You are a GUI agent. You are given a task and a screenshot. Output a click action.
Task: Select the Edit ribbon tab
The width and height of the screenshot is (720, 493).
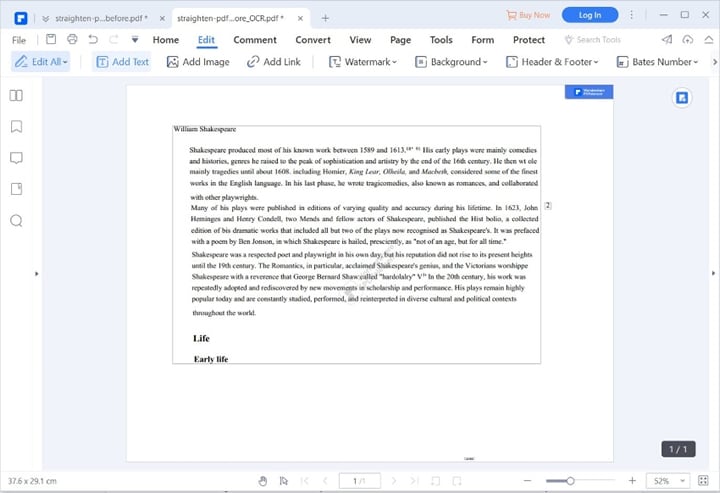click(206, 40)
